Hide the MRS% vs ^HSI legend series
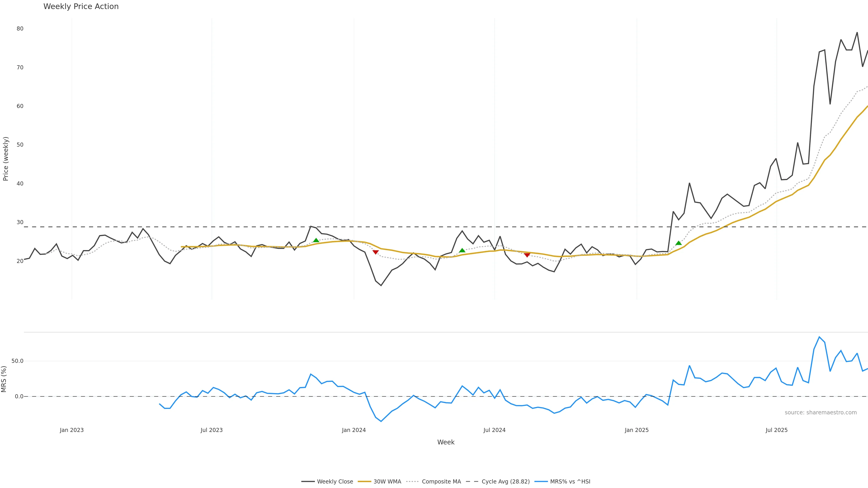Image resolution: width=868 pixels, height=488 pixels. 570,482
